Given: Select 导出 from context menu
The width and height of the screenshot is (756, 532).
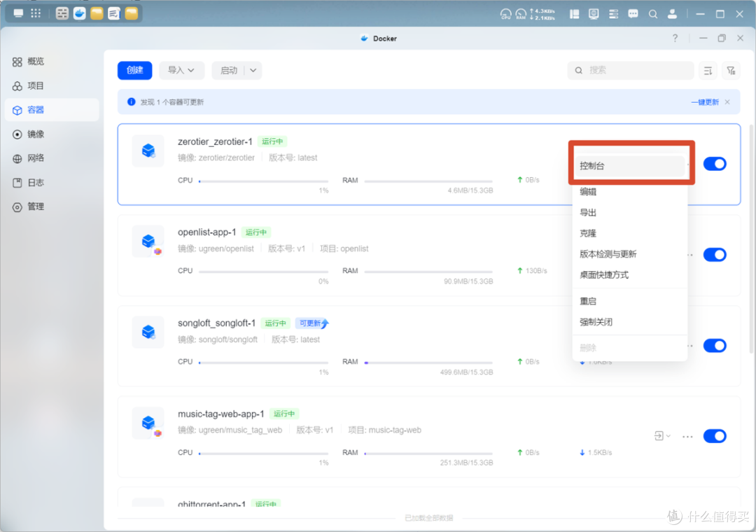Looking at the screenshot, I should point(630,212).
